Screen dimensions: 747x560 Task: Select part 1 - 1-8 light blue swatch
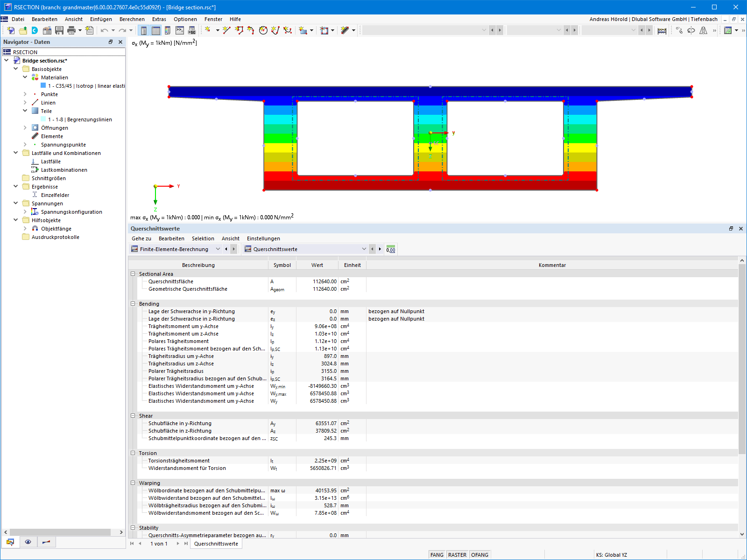click(43, 119)
